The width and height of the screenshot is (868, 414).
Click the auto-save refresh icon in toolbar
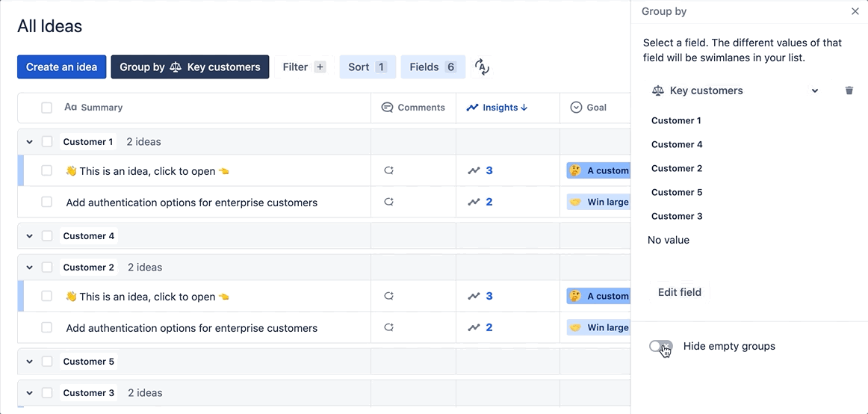click(x=482, y=67)
